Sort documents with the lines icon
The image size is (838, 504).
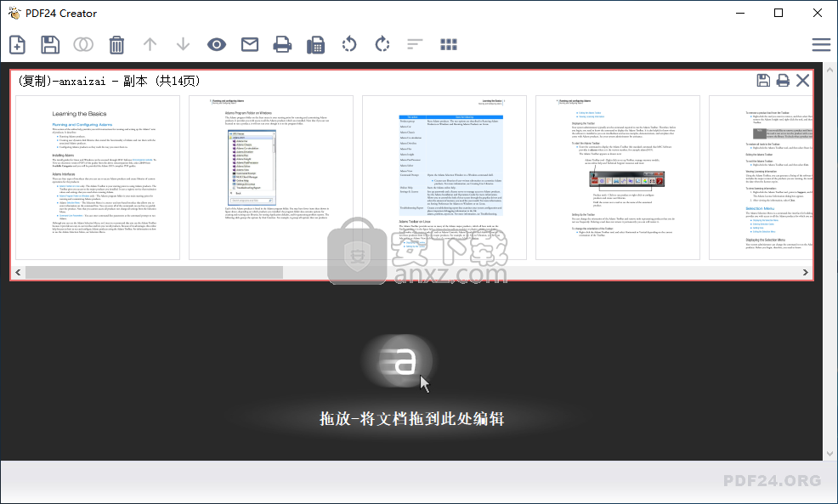[416, 44]
